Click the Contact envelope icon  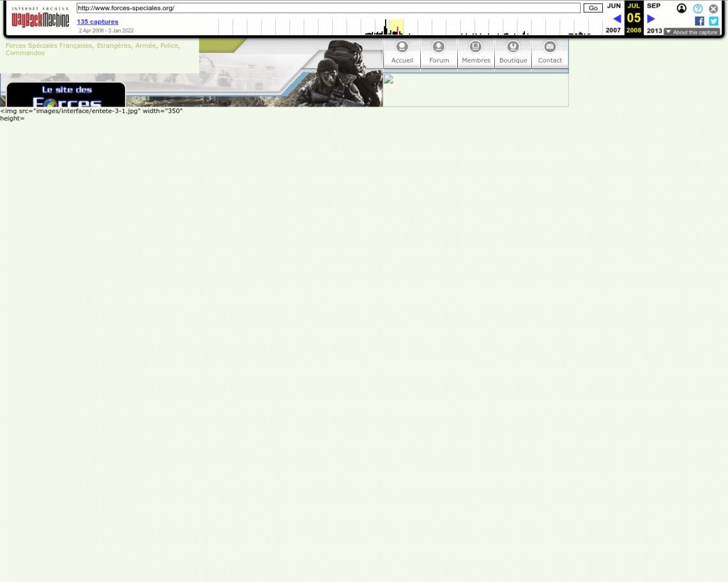click(550, 47)
